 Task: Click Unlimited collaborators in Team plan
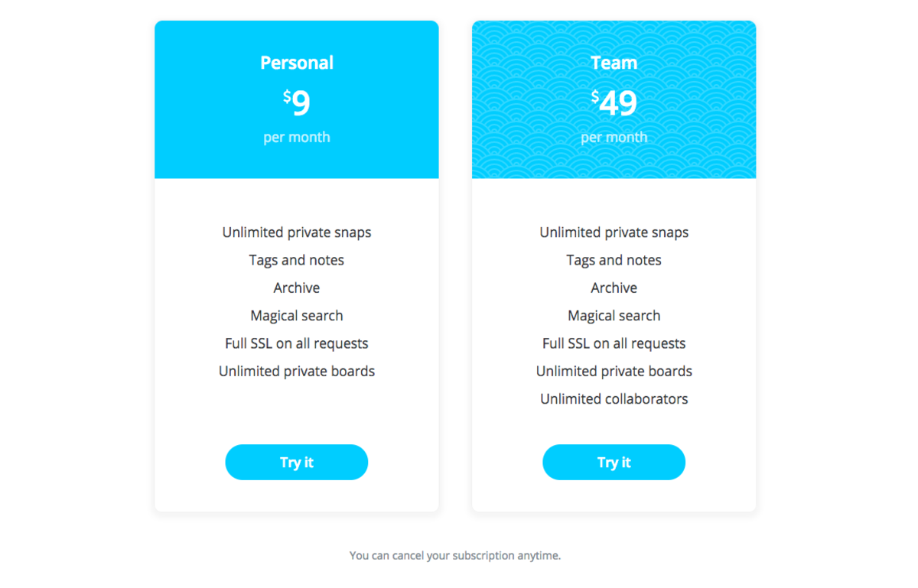click(x=614, y=398)
